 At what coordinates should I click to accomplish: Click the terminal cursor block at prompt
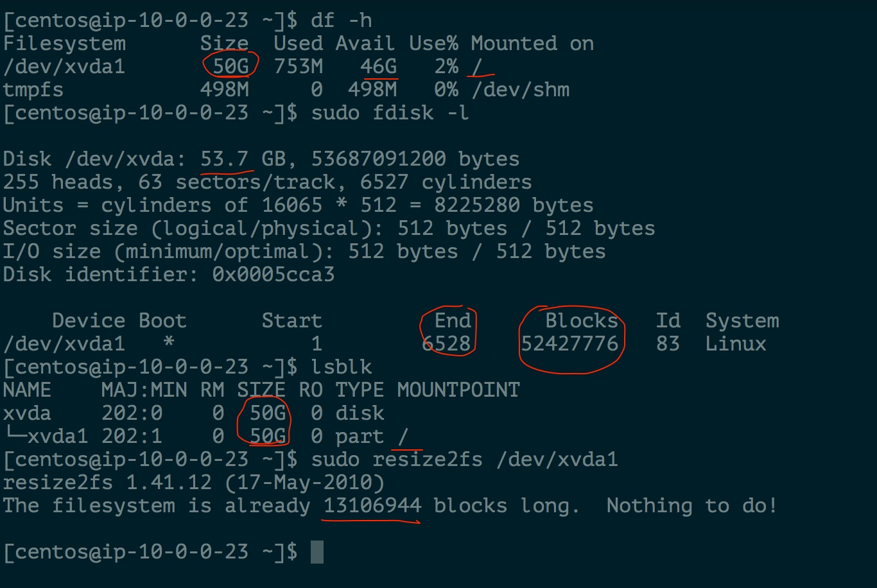click(x=317, y=552)
